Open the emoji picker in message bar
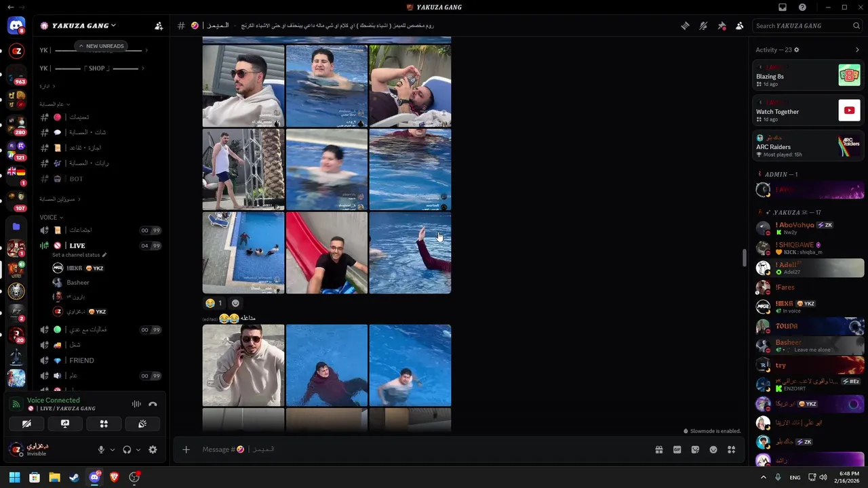The width and height of the screenshot is (868, 488). 713,449
